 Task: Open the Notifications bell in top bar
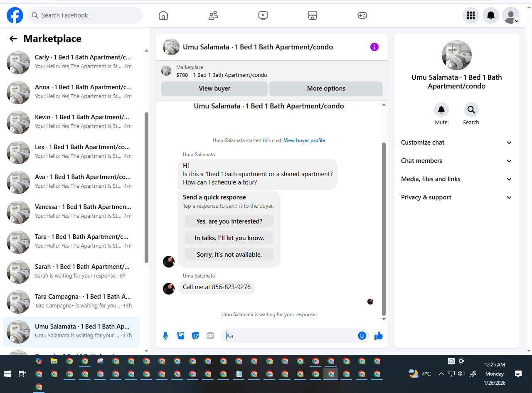pos(491,15)
